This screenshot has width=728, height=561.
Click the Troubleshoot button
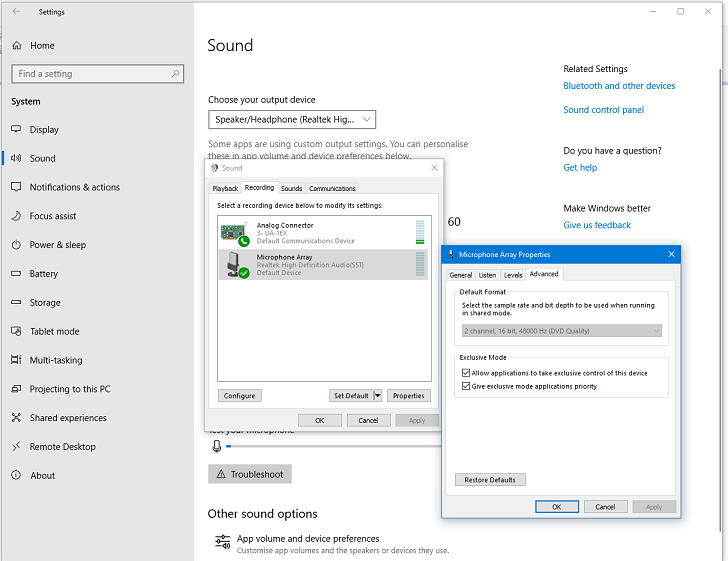pos(250,474)
